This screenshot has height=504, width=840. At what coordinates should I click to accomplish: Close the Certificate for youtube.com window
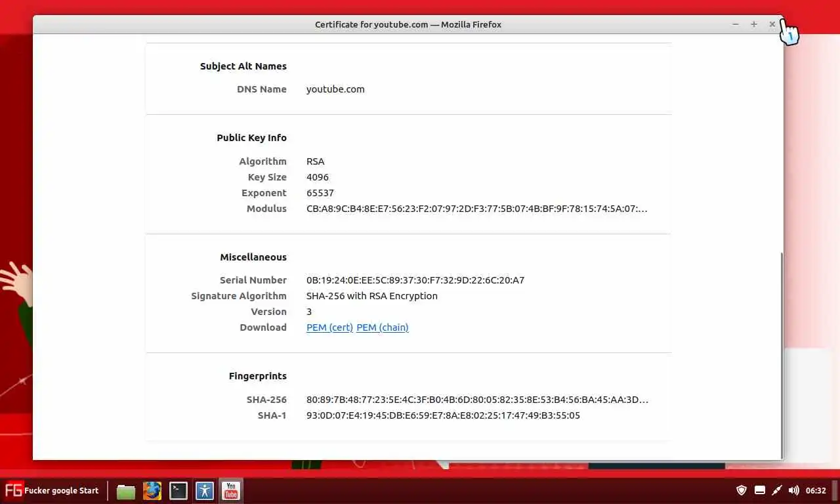(772, 24)
